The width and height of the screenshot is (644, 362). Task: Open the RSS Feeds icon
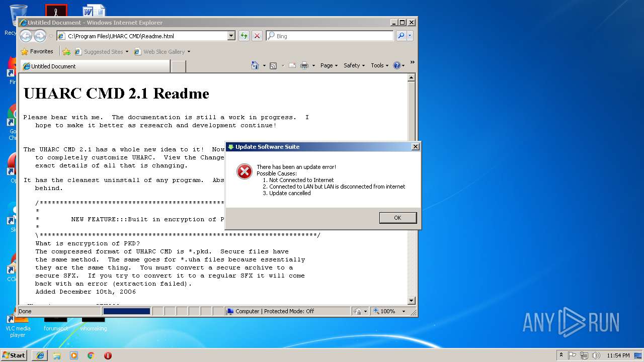[273, 65]
